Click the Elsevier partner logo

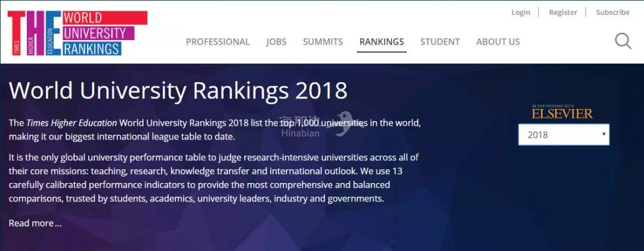pos(562,112)
